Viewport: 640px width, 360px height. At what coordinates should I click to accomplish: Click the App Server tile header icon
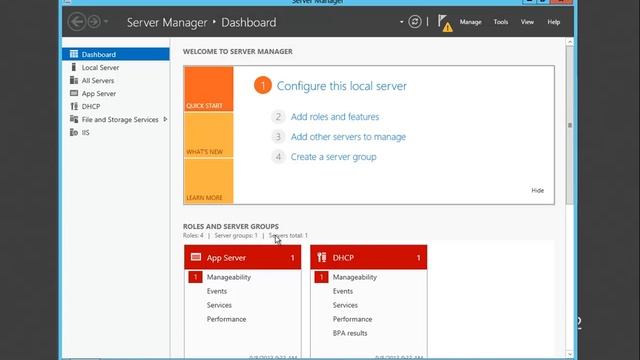pyautogui.click(x=196, y=257)
